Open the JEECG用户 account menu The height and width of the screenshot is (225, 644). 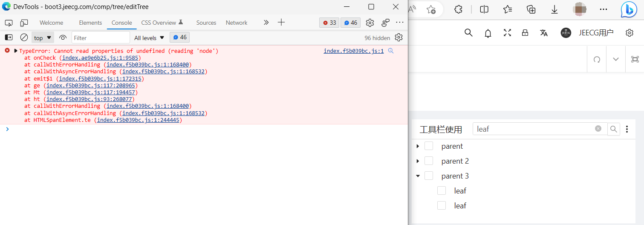[587, 33]
